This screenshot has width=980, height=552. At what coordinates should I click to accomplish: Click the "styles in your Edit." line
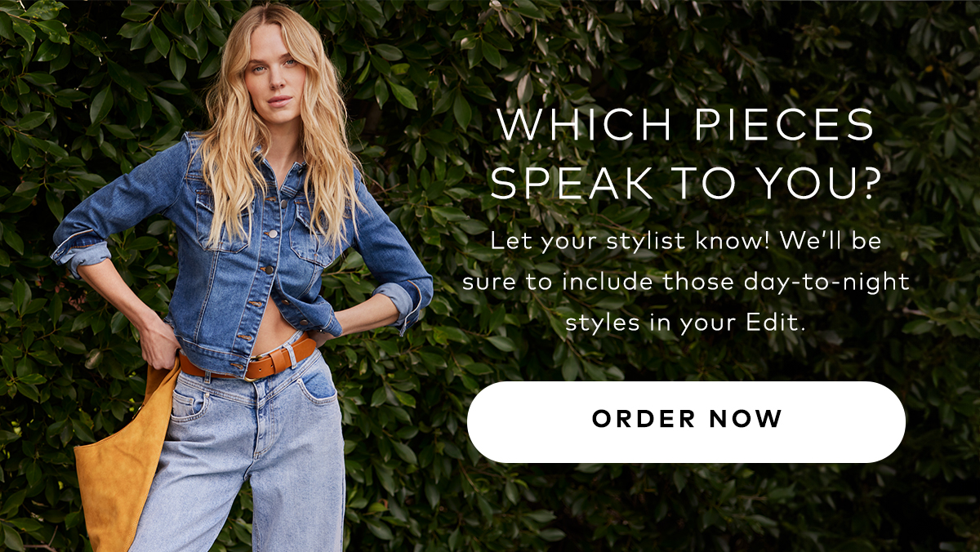686,322
